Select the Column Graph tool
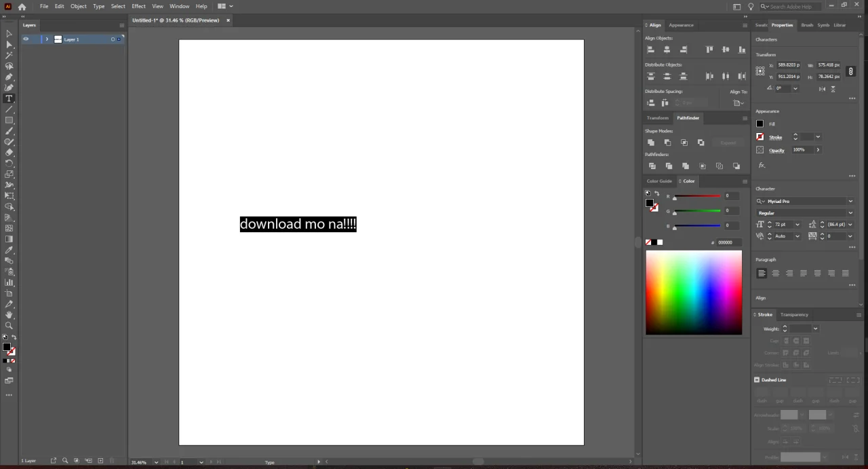 pyautogui.click(x=9, y=282)
